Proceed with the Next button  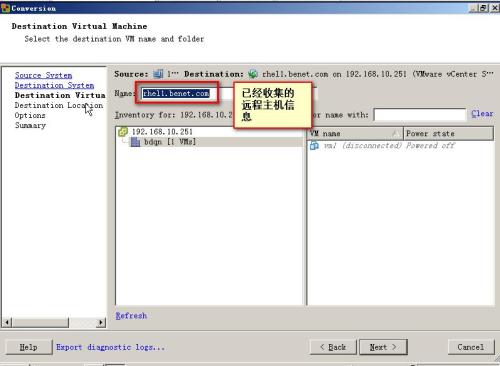(x=383, y=347)
